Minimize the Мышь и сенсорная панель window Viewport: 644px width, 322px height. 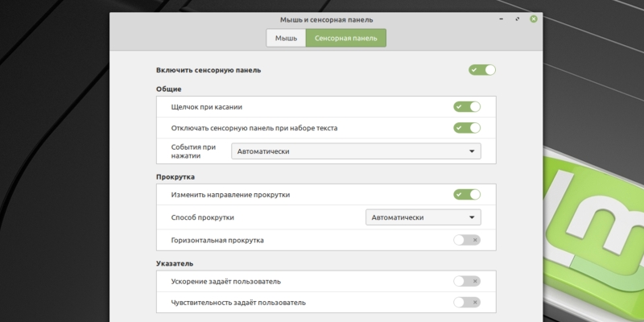pyautogui.click(x=502, y=19)
